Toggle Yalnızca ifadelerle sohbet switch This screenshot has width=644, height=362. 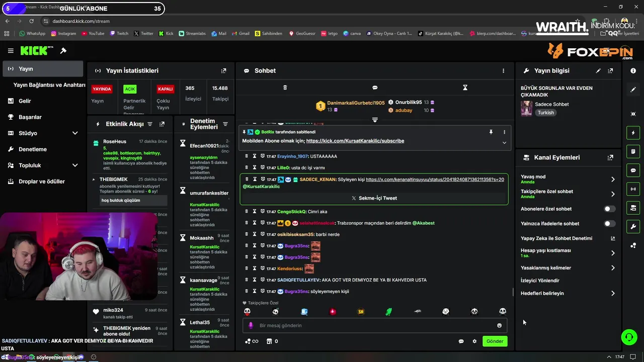pyautogui.click(x=609, y=223)
